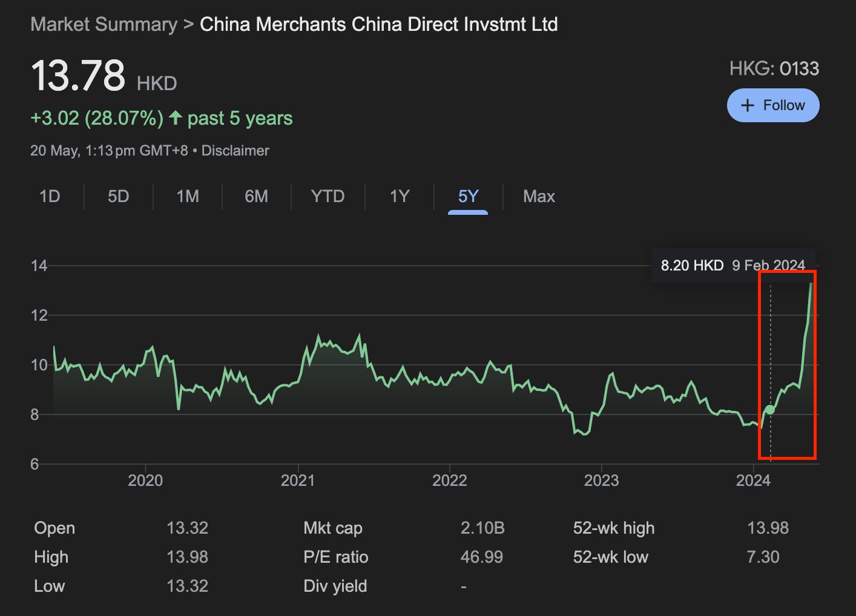
Task: Switch chart to 5D range
Action: (x=119, y=196)
